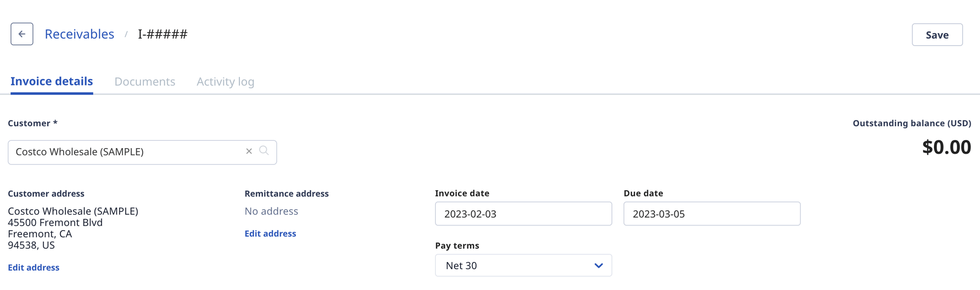Click the back arrow button

[22, 34]
